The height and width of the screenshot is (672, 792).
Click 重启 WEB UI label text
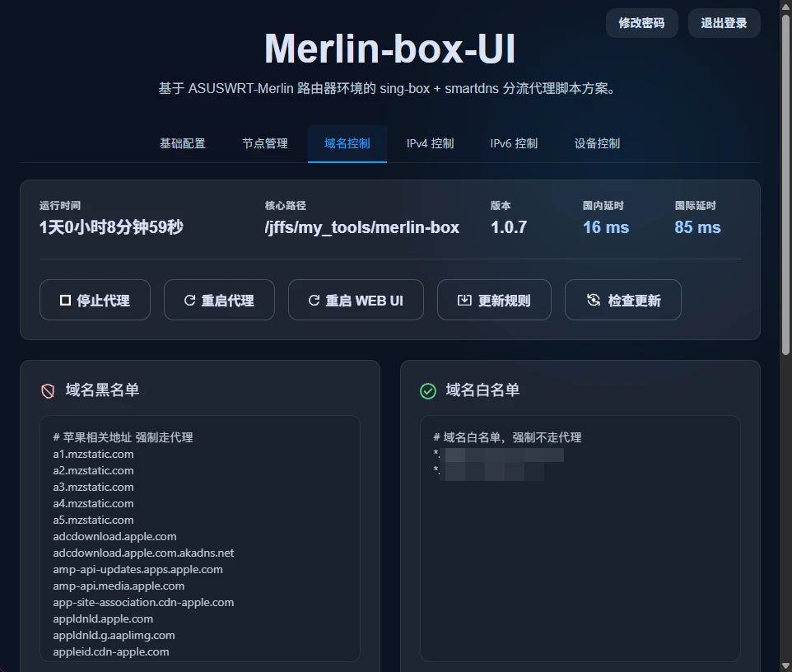364,301
